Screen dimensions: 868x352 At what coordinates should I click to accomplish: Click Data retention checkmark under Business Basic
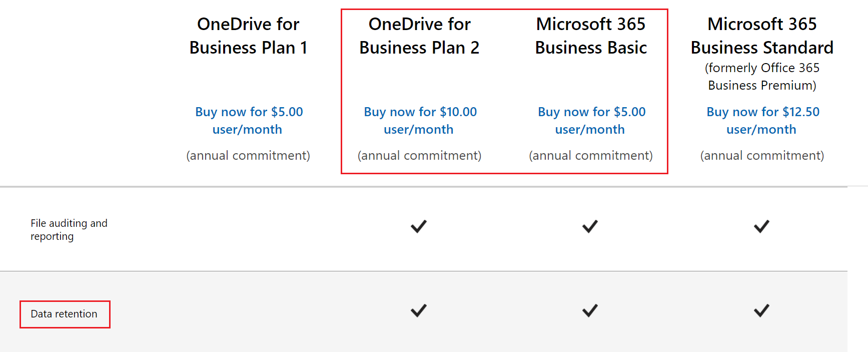click(590, 310)
